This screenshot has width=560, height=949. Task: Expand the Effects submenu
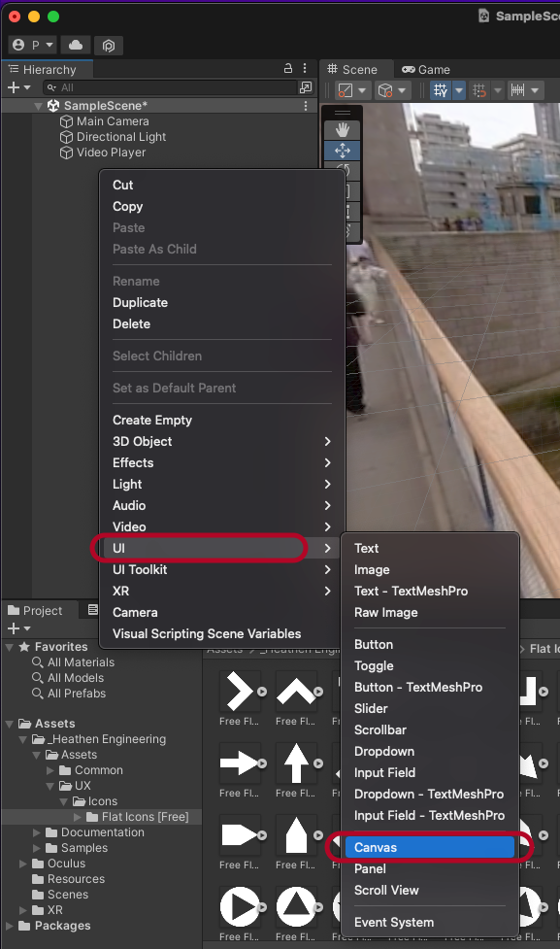click(222, 462)
